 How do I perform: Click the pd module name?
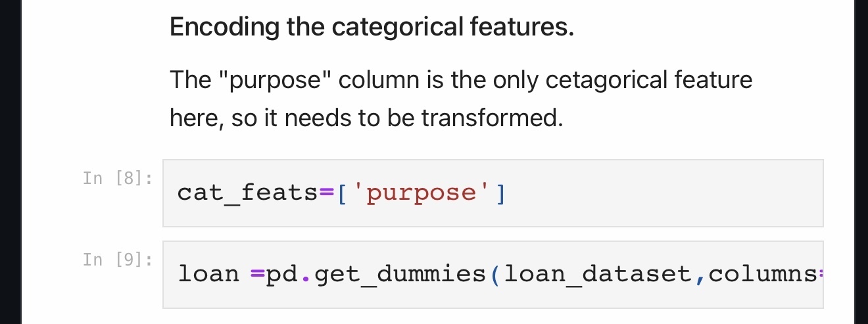pos(282,274)
